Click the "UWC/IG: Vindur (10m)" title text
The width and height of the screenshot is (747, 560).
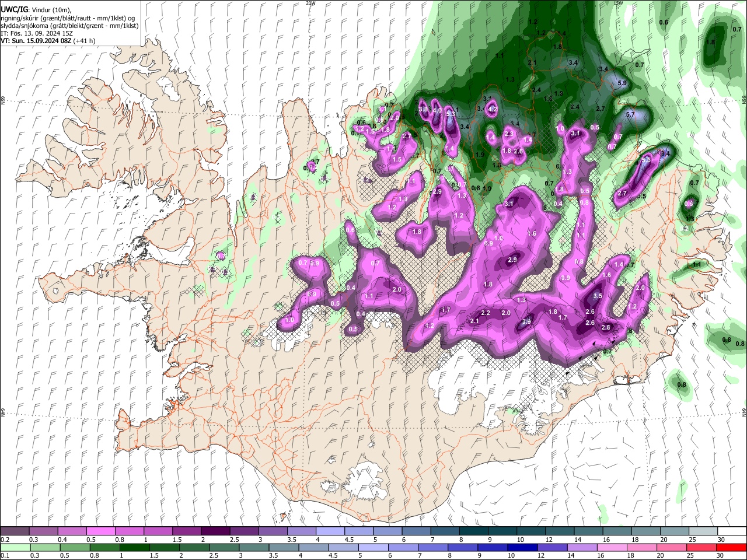pos(35,10)
